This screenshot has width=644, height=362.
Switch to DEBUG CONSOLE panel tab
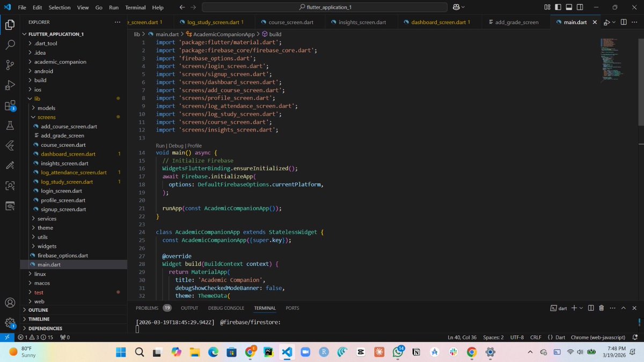click(x=226, y=308)
